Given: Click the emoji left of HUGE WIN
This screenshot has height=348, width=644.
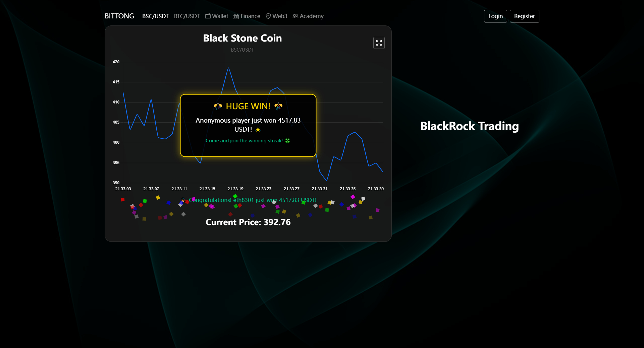Looking at the screenshot, I should [x=218, y=107].
